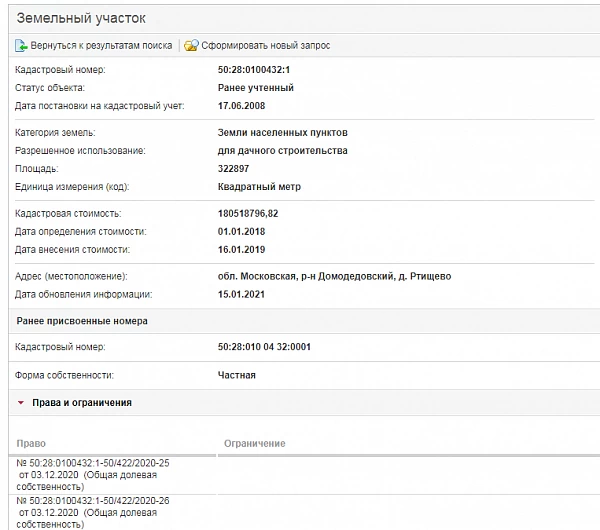This screenshot has height=530, width=600.
Task: Click the 'Ограничение' column header
Action: pos(254,443)
